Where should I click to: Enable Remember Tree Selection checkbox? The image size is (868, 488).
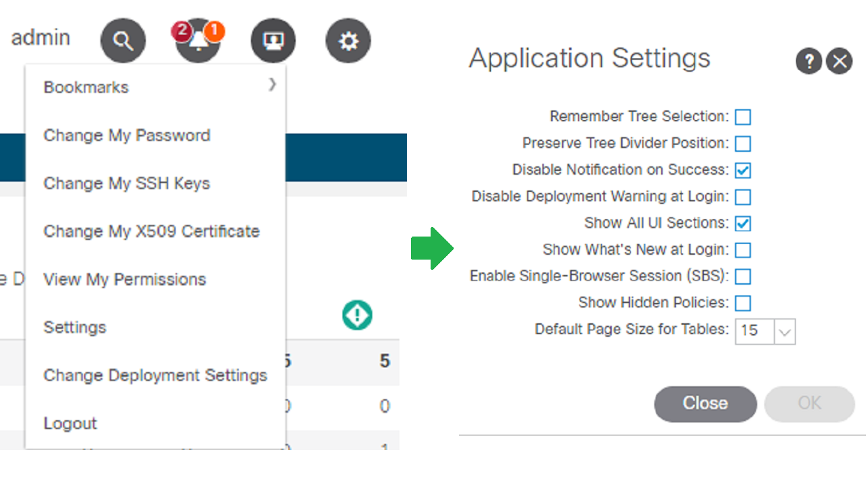[x=743, y=117]
